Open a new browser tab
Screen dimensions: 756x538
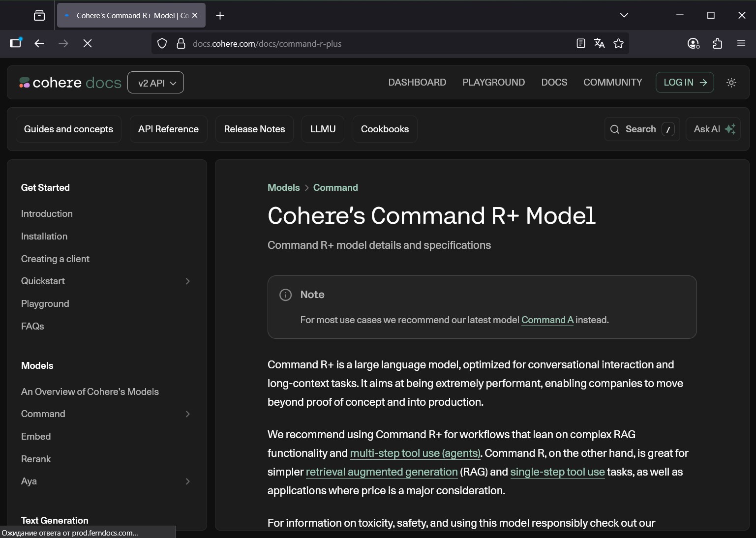pos(220,16)
